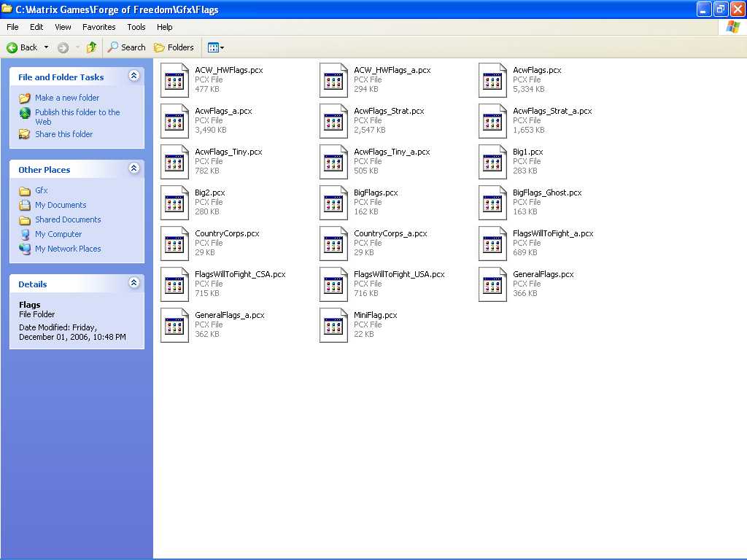Select the CountryCorps.pcx icon

174,243
